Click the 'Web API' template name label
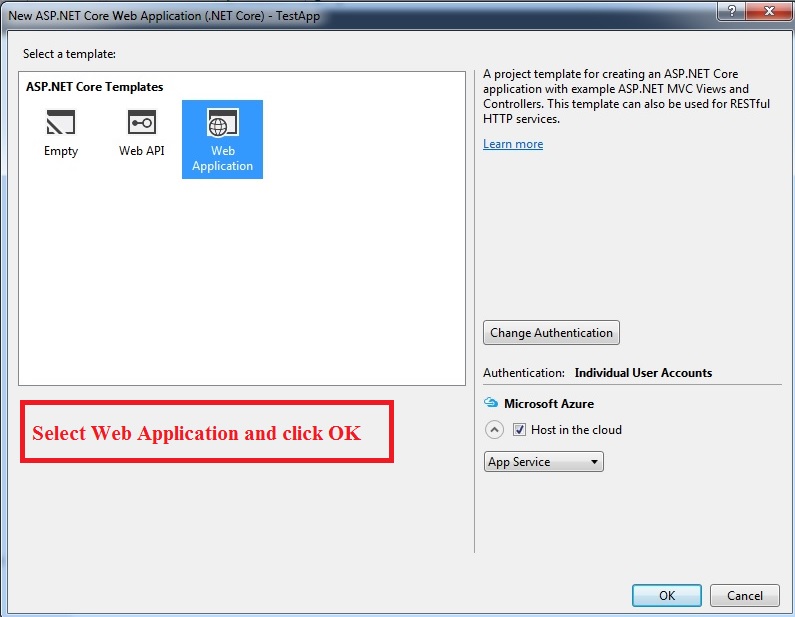The image size is (795, 617). [142, 151]
